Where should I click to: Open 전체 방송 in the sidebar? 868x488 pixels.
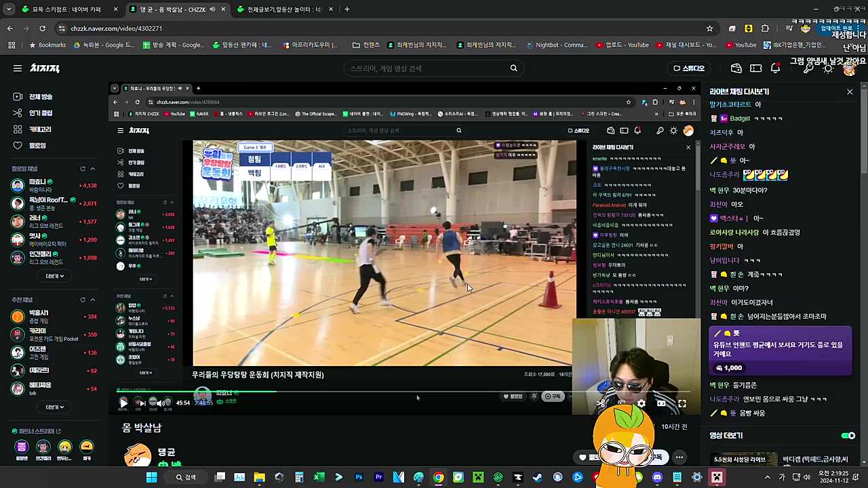33,97
